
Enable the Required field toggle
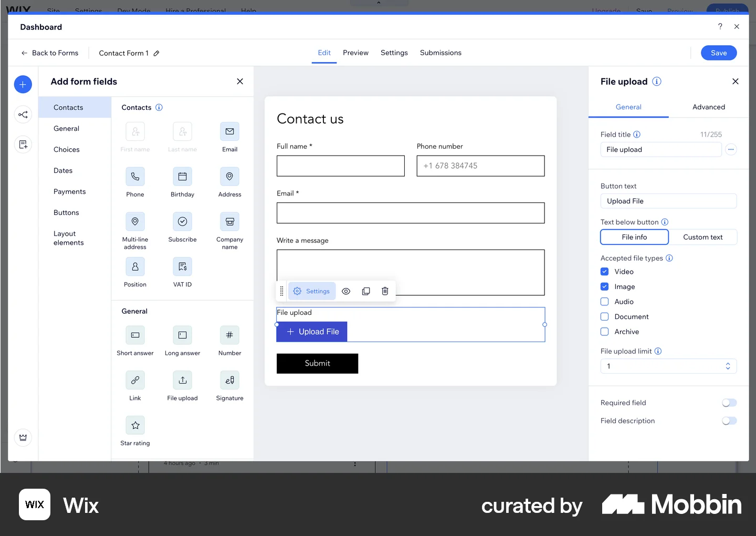[729, 403]
